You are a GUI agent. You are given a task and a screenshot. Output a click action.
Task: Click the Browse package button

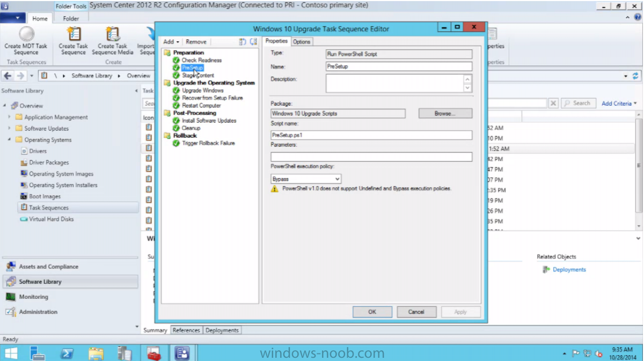click(x=445, y=114)
